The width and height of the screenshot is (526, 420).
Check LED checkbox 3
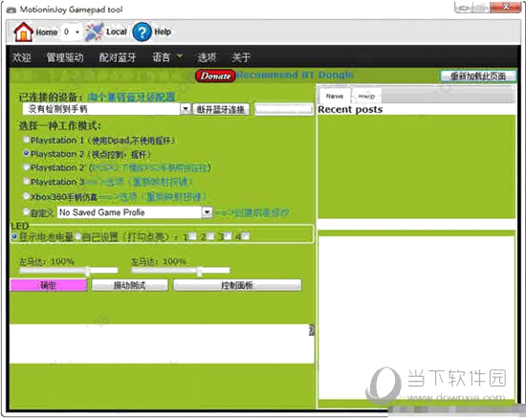(228, 236)
